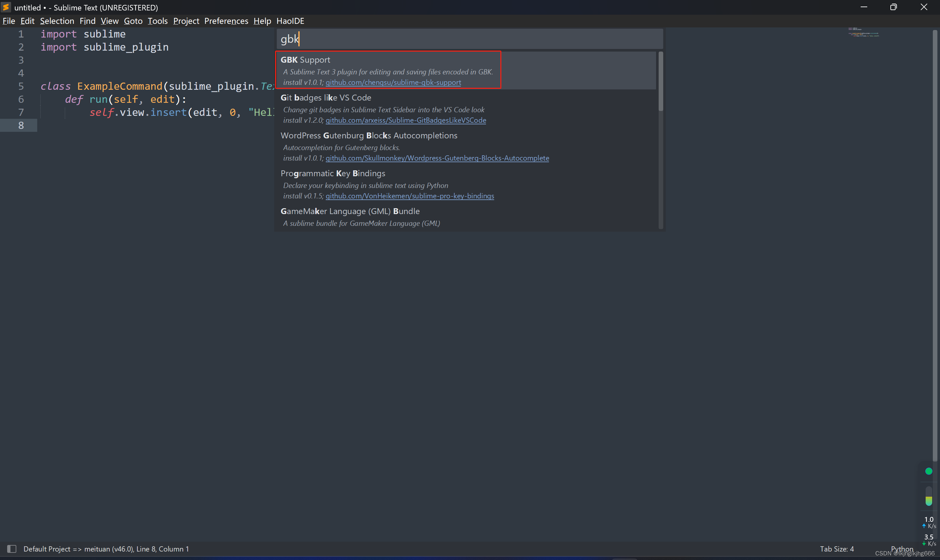
Task: Open the Python syntax selector
Action: (x=901, y=548)
